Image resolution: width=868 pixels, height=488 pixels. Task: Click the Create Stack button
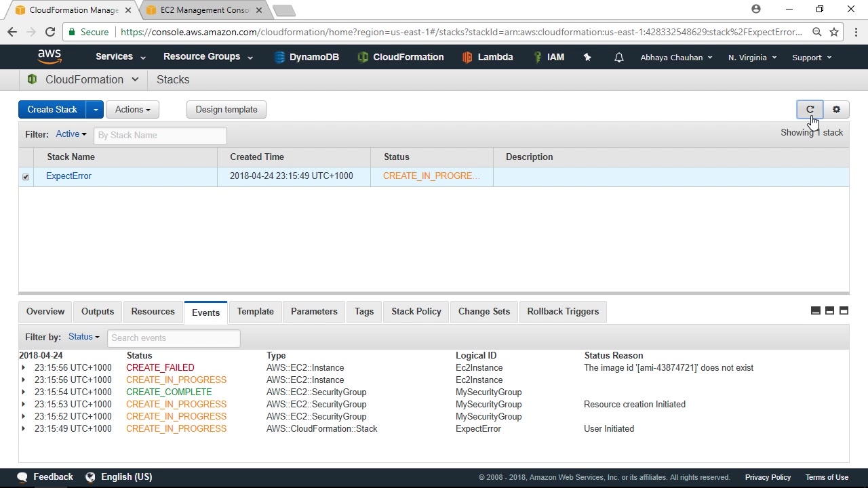pyautogui.click(x=52, y=109)
